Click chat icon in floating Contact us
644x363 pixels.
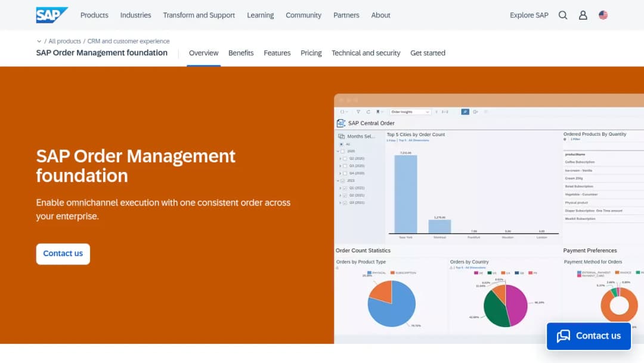point(563,336)
